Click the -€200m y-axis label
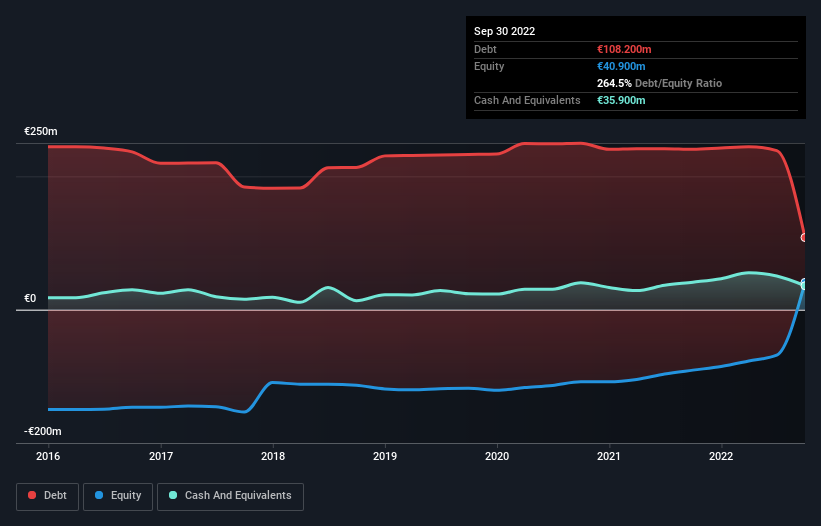Screen dimensions: 821x526 point(42,431)
